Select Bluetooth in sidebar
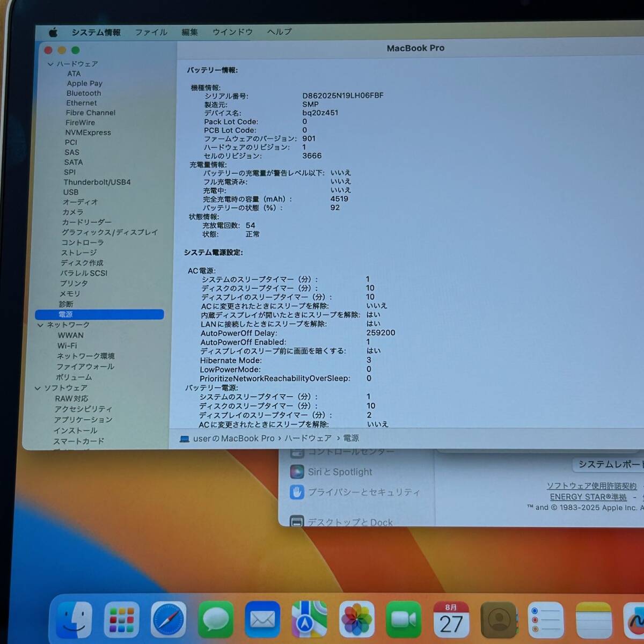Image resolution: width=644 pixels, height=644 pixels. coord(84,93)
